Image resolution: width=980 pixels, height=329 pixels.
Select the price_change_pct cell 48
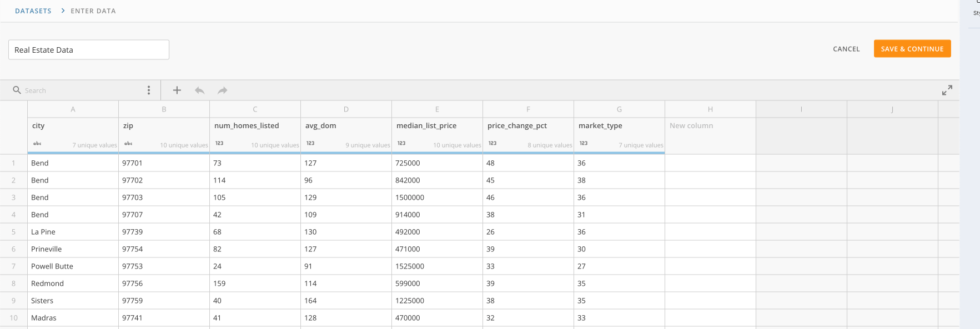click(528, 163)
